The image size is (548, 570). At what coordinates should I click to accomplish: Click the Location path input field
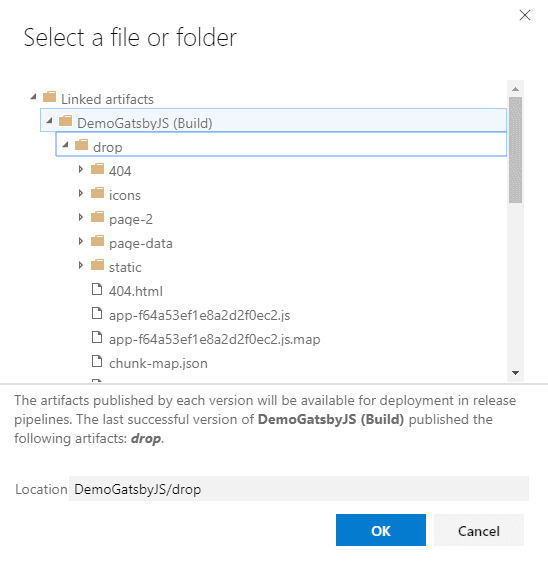(299, 489)
